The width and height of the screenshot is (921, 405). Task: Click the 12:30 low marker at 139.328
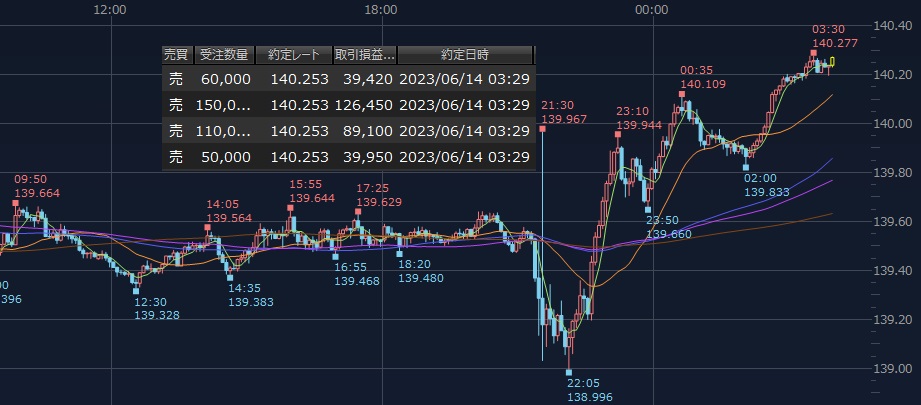137,291
